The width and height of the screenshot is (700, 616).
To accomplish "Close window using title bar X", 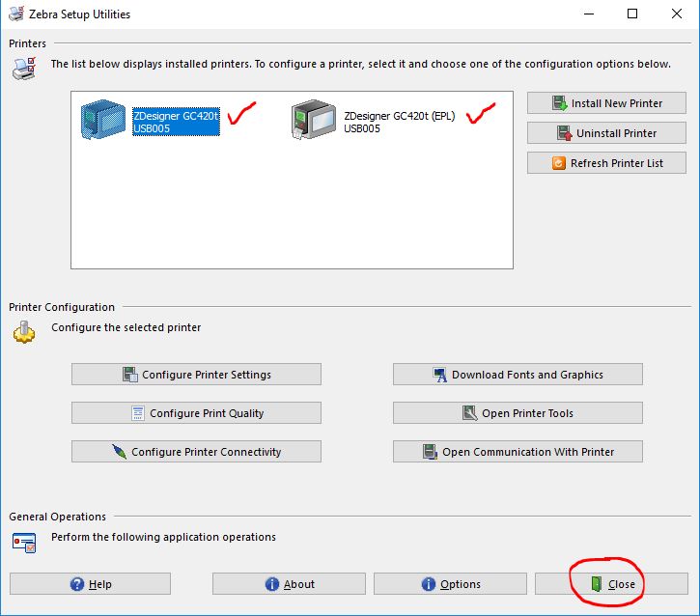I will click(x=676, y=14).
